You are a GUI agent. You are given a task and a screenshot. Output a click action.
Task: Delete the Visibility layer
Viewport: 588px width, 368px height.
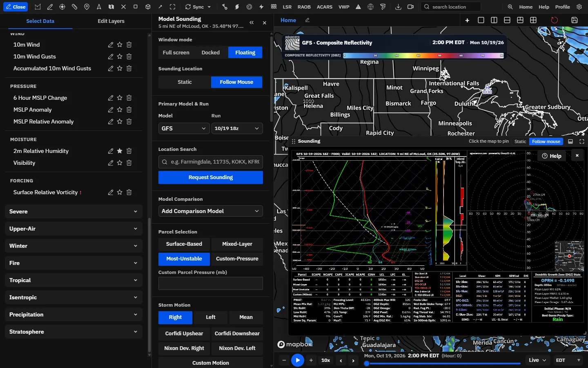point(129,163)
